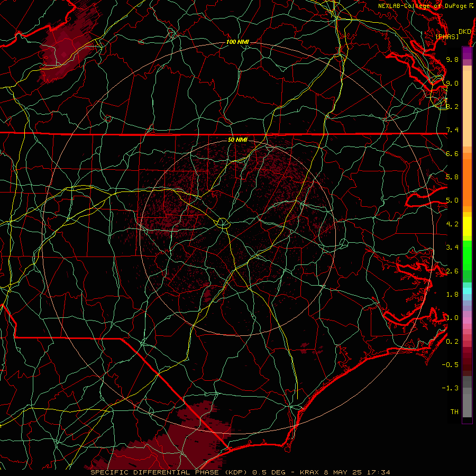Click the 8.2 value on the scale
This screenshot has height=476, width=476.
coord(452,106)
